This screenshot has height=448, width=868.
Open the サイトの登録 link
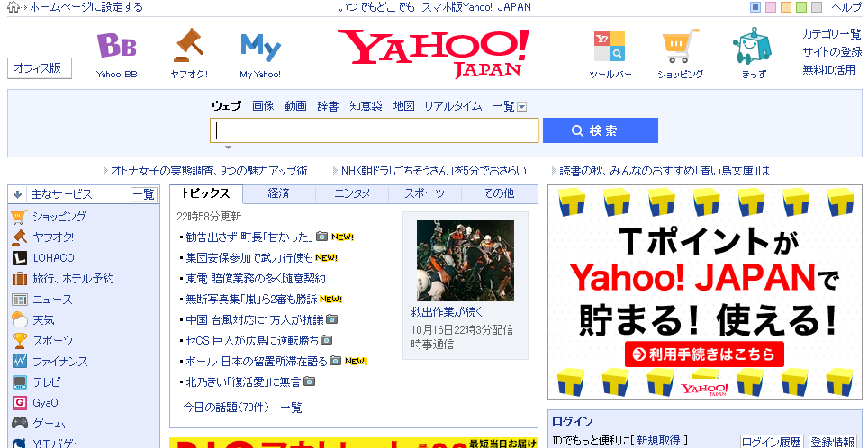pos(832,52)
